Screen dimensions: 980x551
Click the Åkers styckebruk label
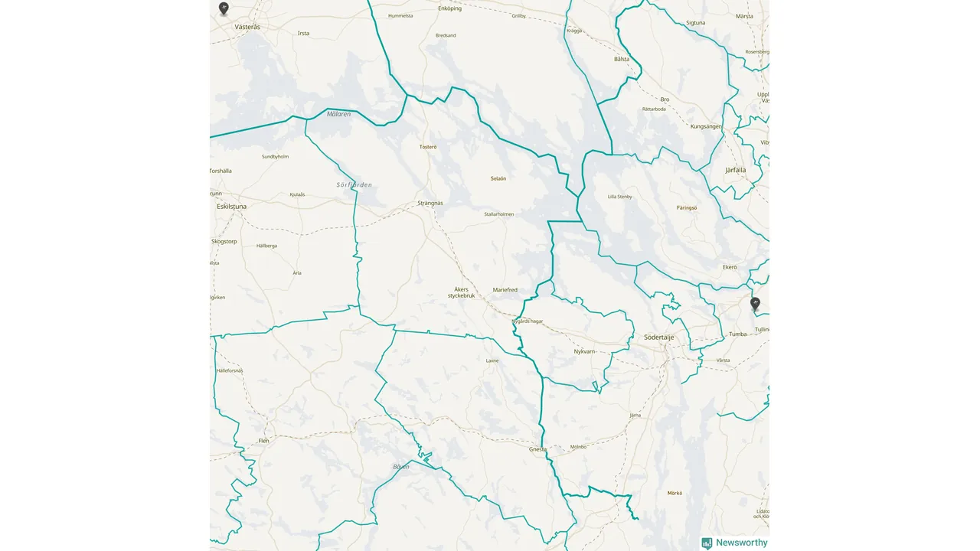462,292
